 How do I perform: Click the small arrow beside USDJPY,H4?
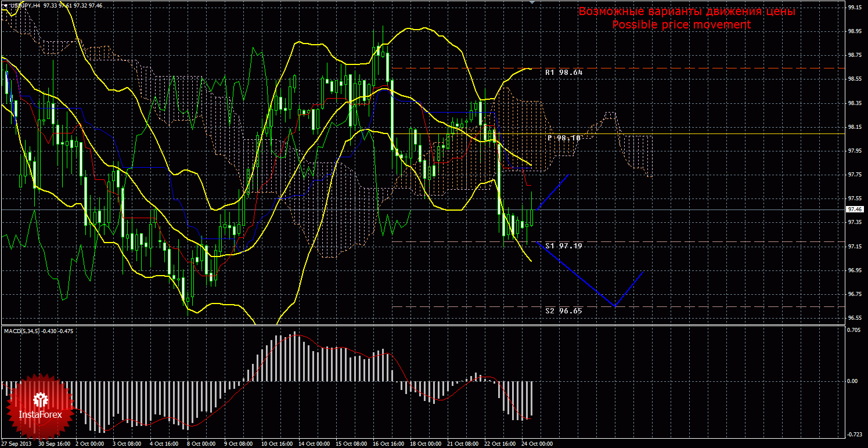pos(5,5)
